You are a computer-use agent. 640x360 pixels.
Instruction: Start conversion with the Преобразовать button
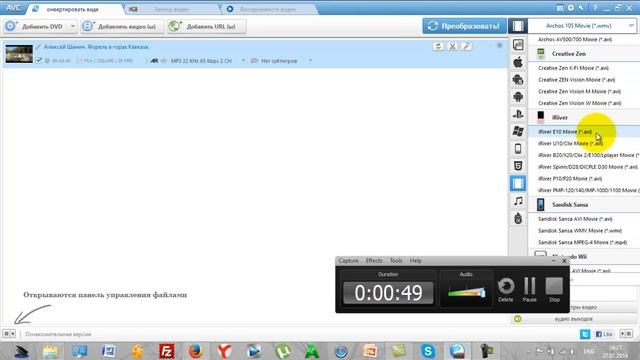pos(464,26)
